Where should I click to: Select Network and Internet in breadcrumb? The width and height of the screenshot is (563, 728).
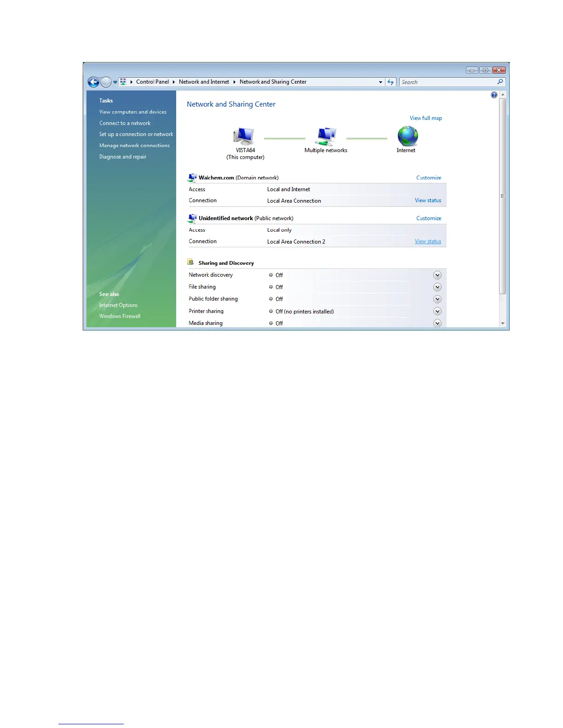click(204, 82)
